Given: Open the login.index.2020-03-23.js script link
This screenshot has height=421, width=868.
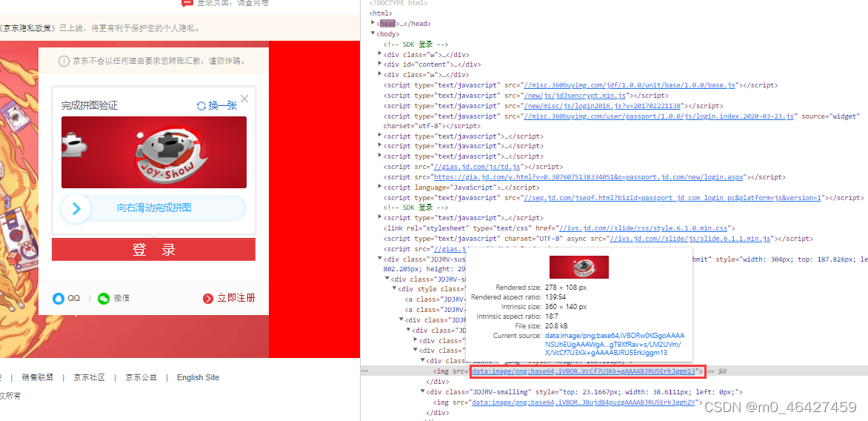Looking at the screenshot, I should click(x=659, y=116).
